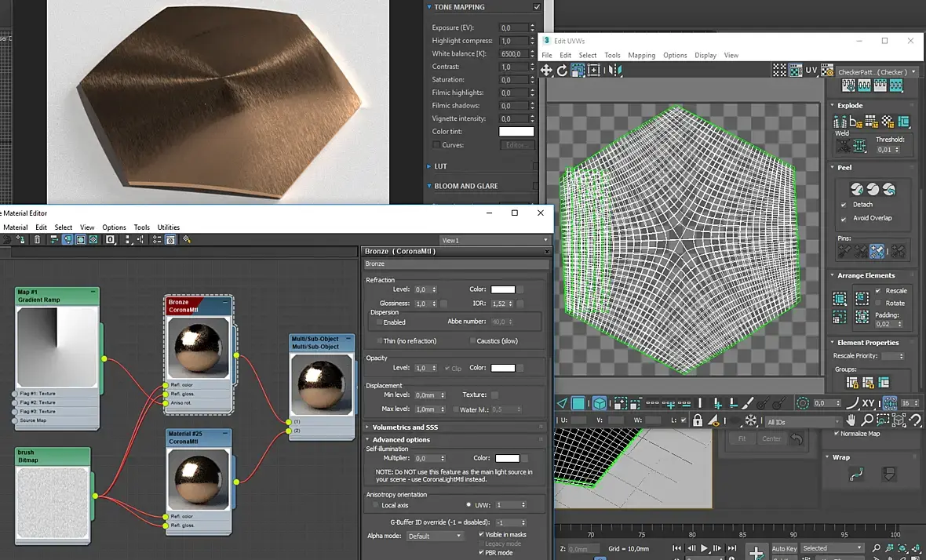Viewport: 926px width, 560px height.
Task: Activate the Freeform Mode tool
Action: pyautogui.click(x=594, y=71)
